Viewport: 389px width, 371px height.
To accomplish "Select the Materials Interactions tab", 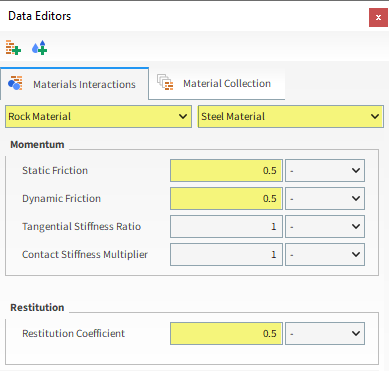I will coord(75,84).
